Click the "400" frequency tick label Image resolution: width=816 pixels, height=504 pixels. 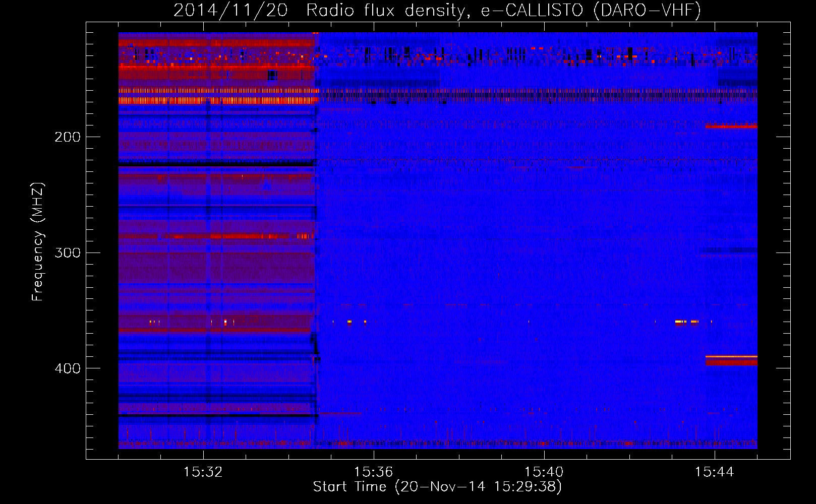[x=68, y=368]
